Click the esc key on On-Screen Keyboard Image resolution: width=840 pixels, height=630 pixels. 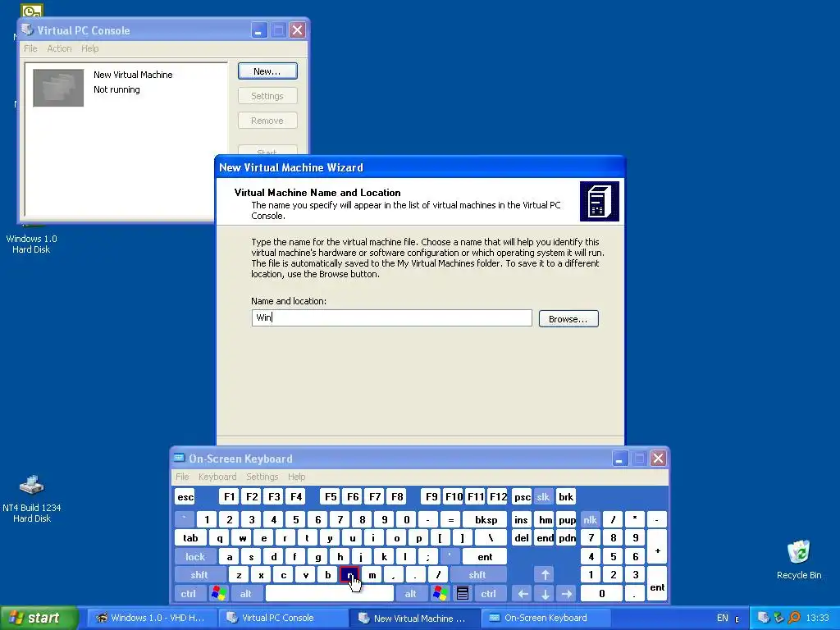point(185,496)
